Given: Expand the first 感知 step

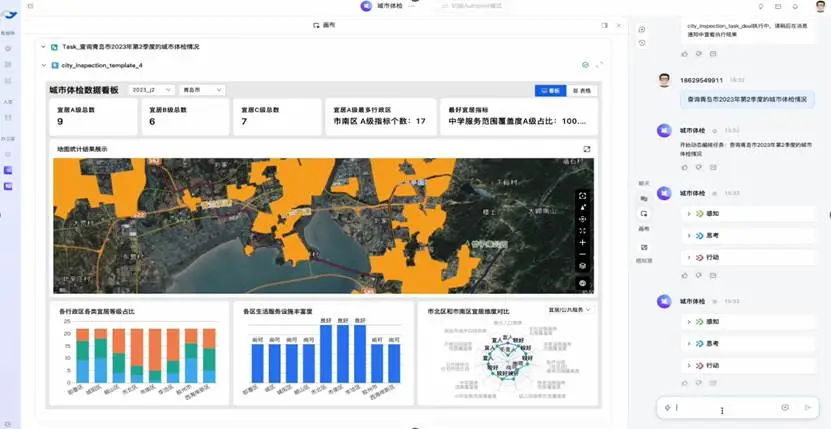Looking at the screenshot, I should point(689,213).
